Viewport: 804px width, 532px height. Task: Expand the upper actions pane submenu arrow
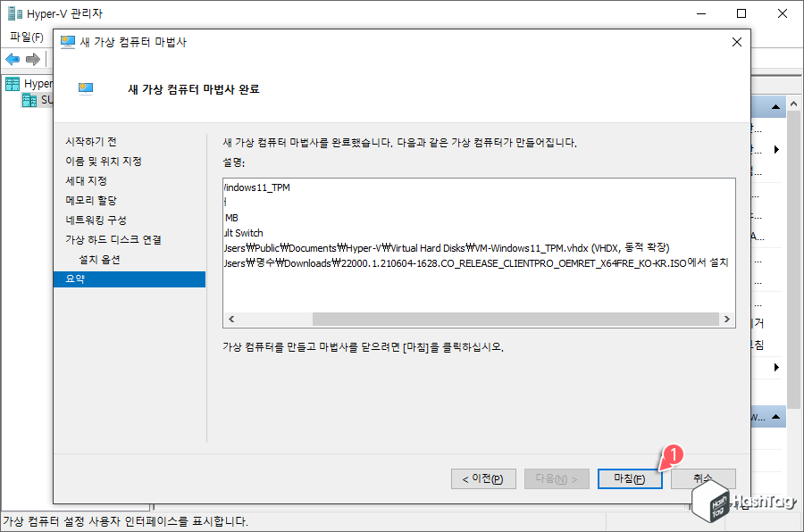[776, 150]
